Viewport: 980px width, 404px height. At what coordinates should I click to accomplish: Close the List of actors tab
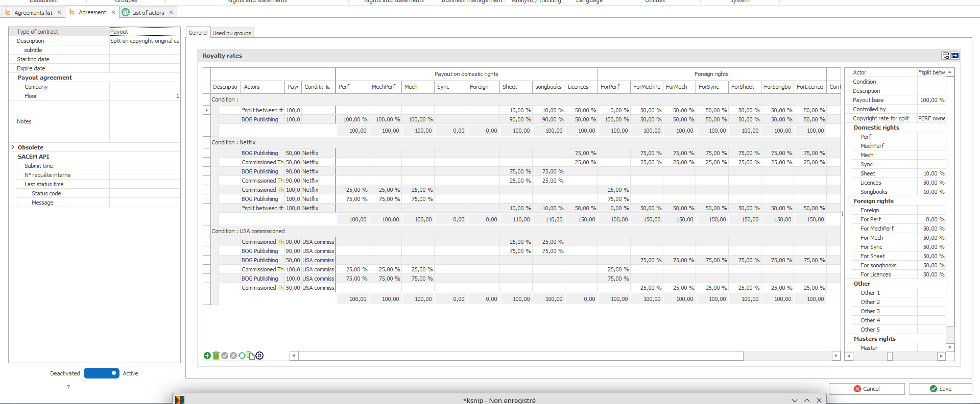pyautogui.click(x=171, y=12)
